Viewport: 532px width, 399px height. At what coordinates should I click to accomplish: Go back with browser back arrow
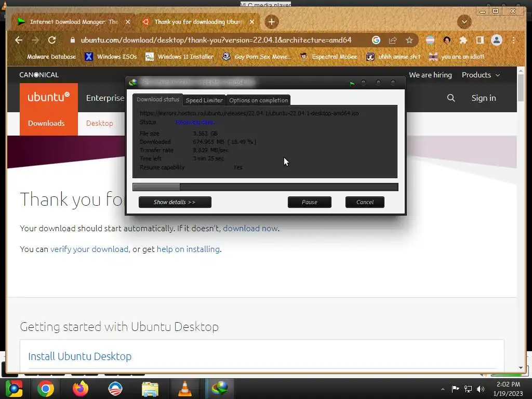[x=19, y=40]
